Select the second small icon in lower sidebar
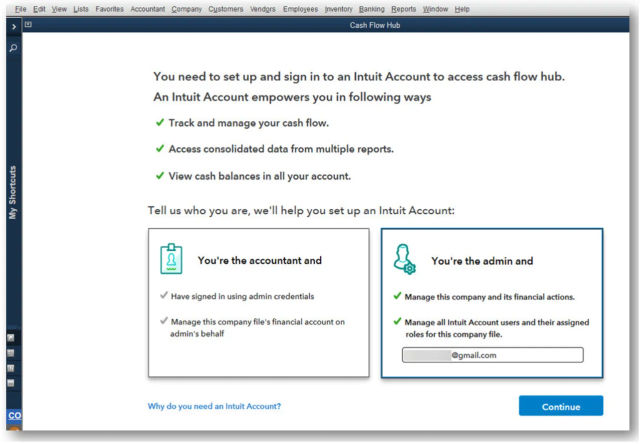Viewport: 640px width, 444px height. click(x=11, y=353)
